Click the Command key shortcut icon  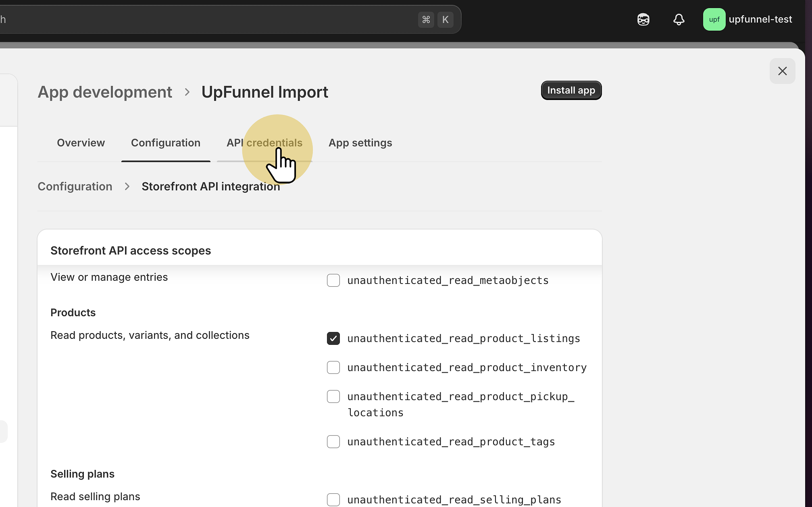pyautogui.click(x=426, y=19)
